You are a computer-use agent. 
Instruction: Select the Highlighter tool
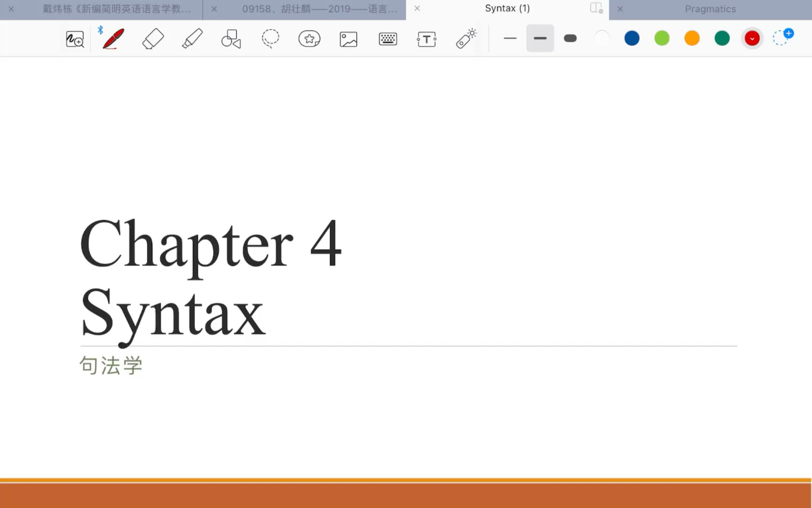pos(192,38)
